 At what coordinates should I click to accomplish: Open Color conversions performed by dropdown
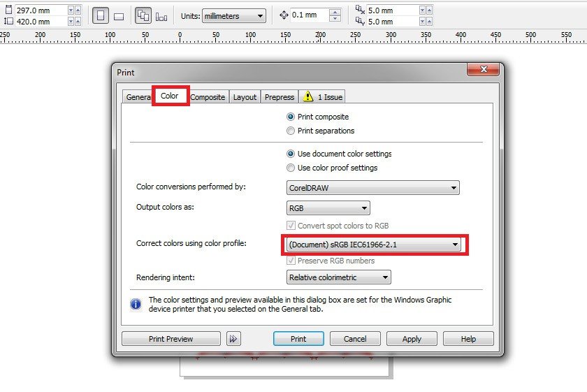point(373,187)
